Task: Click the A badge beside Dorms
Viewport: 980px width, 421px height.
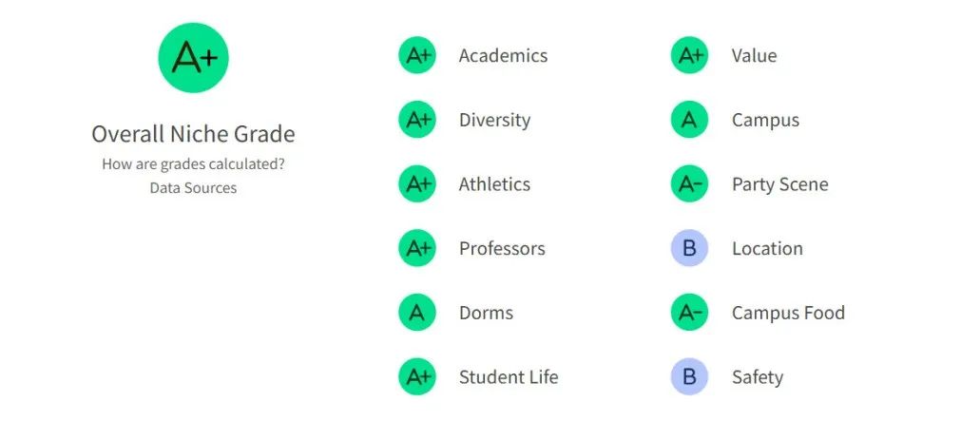Action: click(417, 313)
